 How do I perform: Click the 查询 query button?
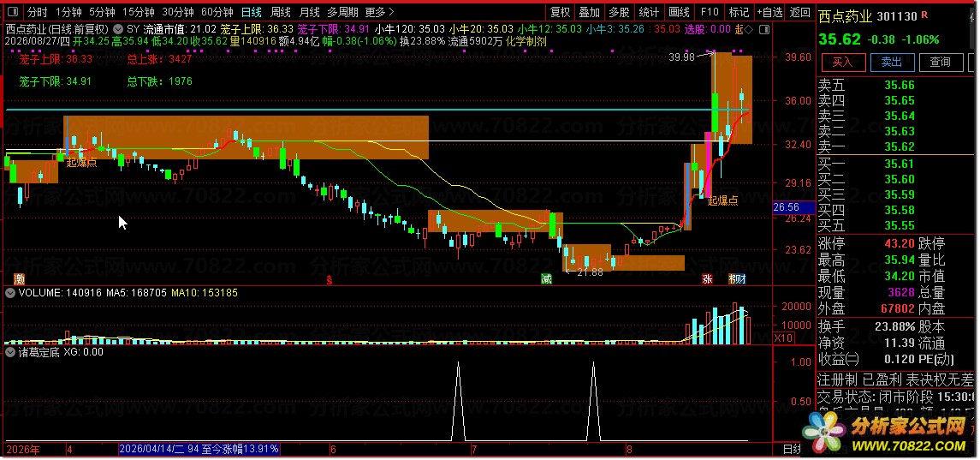(940, 62)
